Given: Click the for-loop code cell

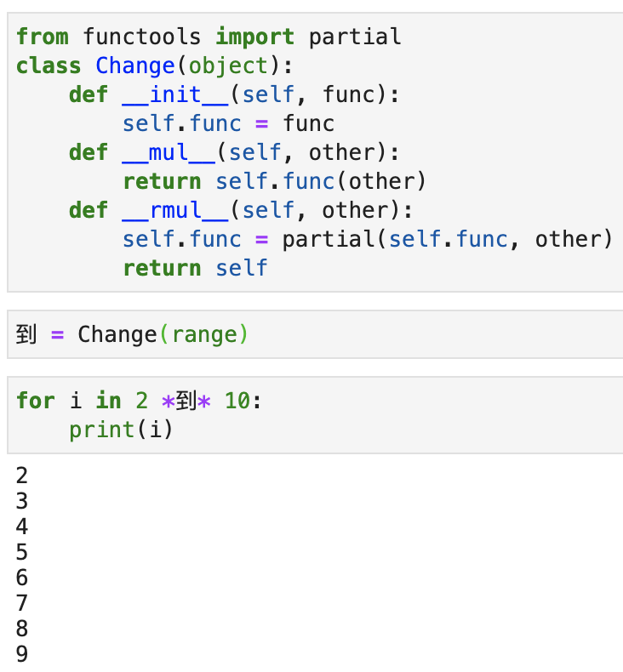Looking at the screenshot, I should (x=315, y=415).
